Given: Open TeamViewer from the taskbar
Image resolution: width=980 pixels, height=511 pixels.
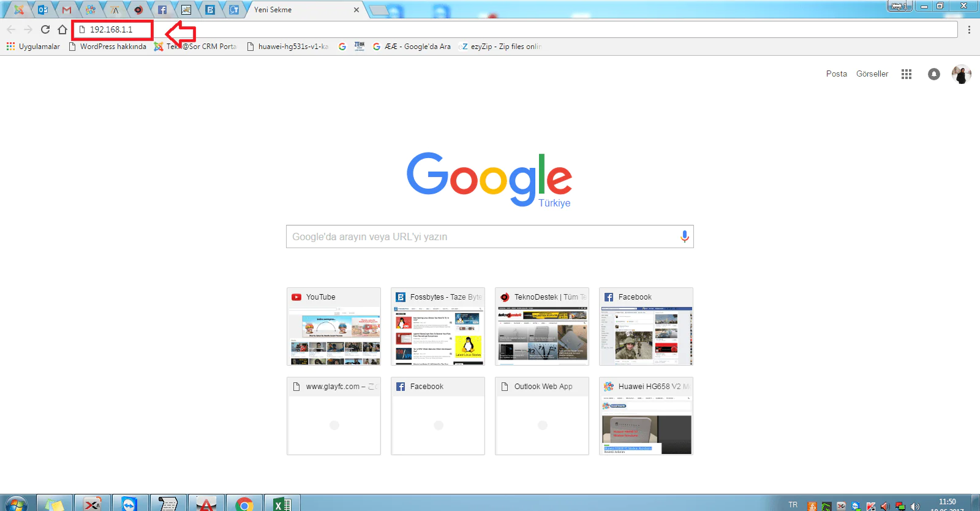Looking at the screenshot, I should [x=129, y=504].
